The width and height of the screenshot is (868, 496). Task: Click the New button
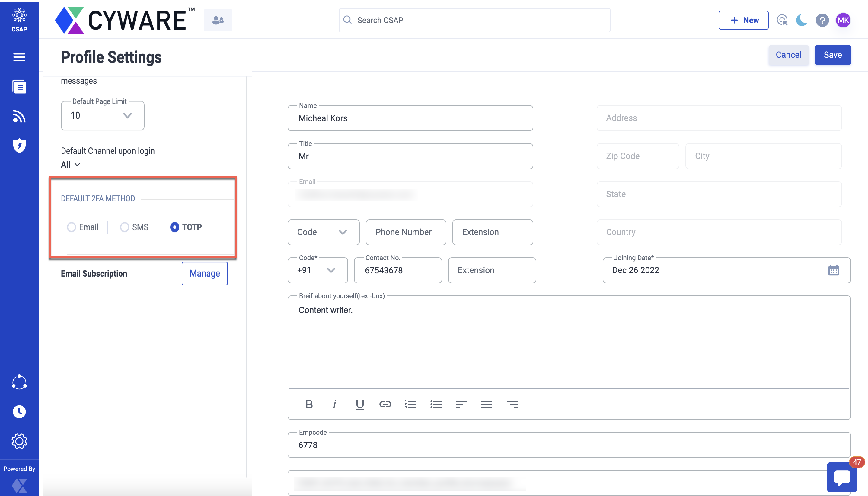[743, 20]
